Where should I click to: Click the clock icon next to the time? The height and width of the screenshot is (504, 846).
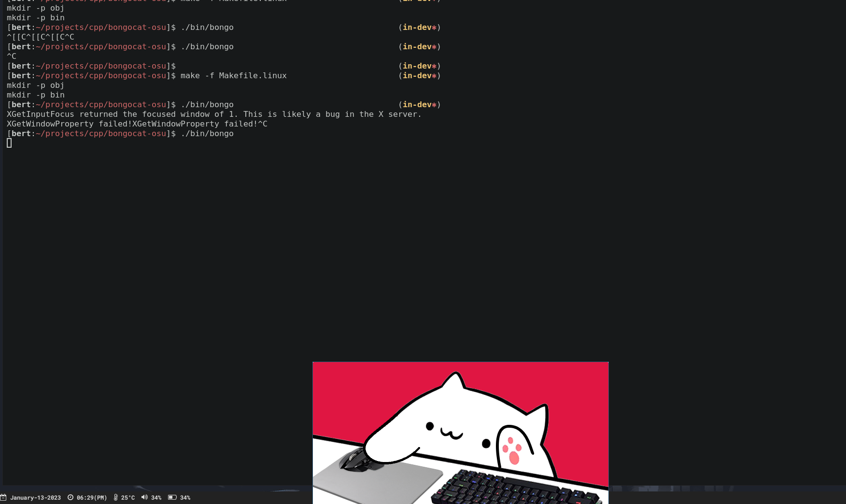70,497
